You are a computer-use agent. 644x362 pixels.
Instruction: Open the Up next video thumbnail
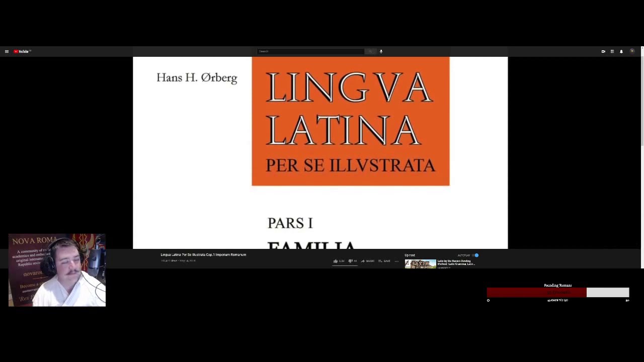tap(421, 264)
